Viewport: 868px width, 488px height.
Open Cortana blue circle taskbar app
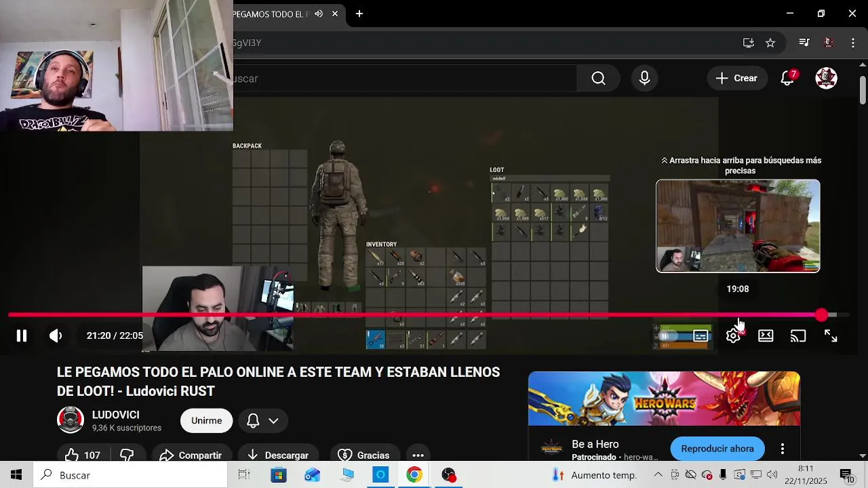coord(380,475)
